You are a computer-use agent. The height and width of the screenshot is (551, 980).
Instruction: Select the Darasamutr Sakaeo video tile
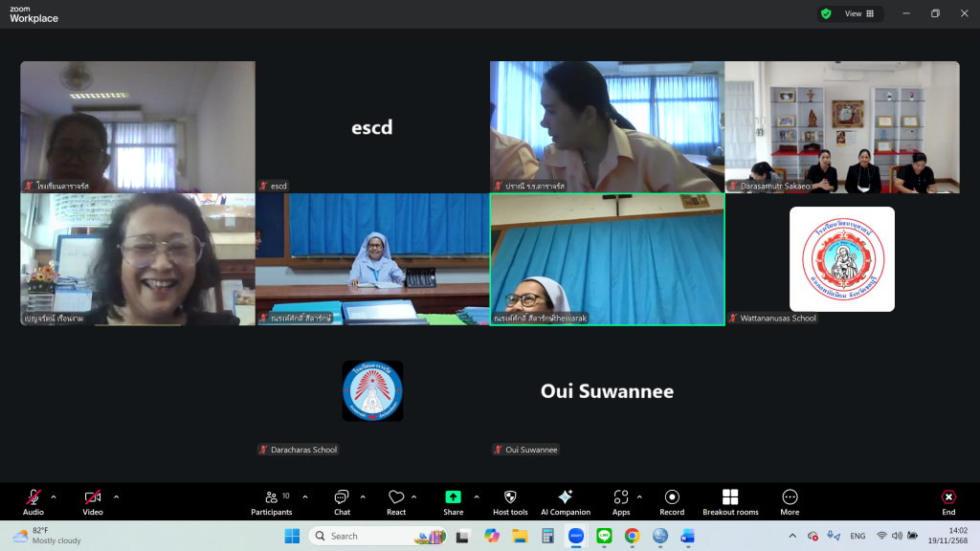tap(841, 126)
